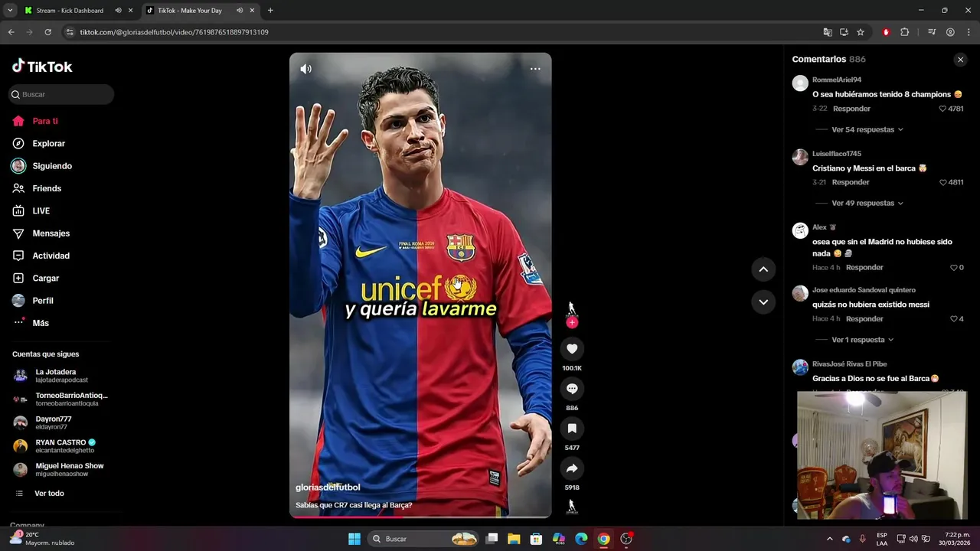
Task: Like Jose eduardo Sandoval quintero's comment
Action: (x=954, y=319)
